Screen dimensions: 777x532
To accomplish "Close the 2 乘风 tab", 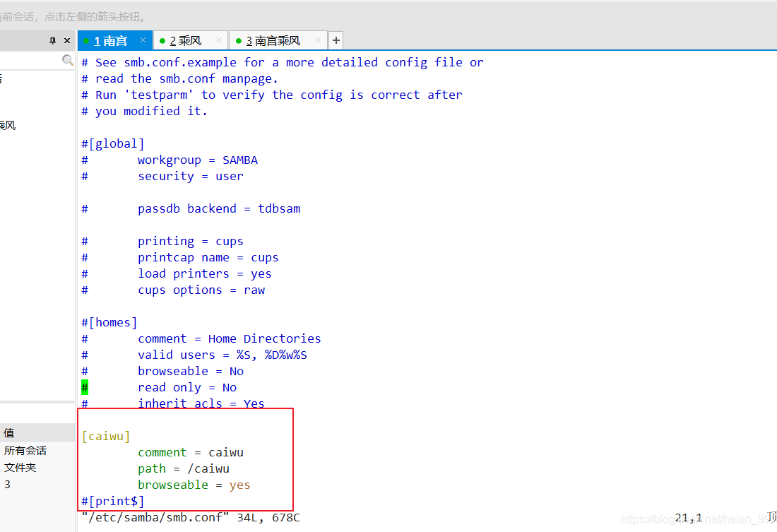I will pos(218,40).
